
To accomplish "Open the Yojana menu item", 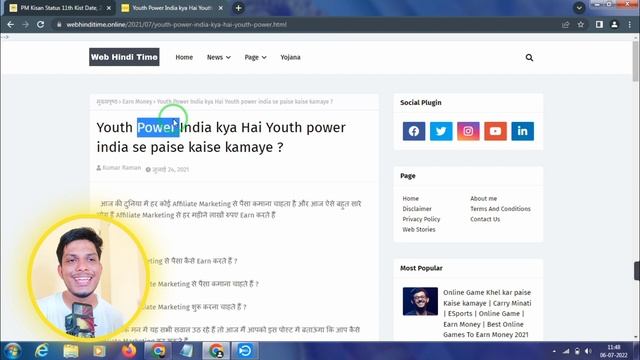I will (290, 57).
